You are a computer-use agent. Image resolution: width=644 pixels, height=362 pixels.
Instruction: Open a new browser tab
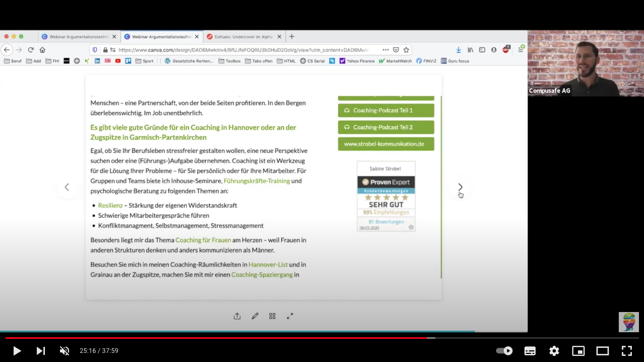(x=291, y=36)
